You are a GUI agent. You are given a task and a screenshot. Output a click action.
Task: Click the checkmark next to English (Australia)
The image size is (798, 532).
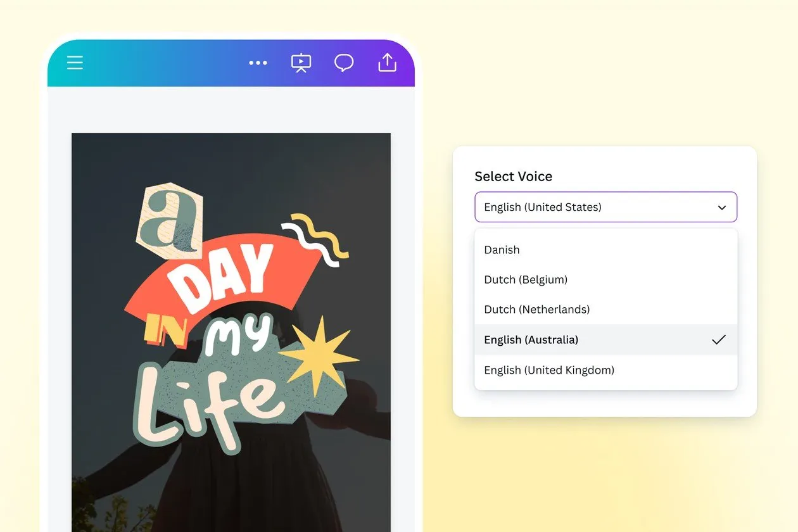tap(719, 339)
